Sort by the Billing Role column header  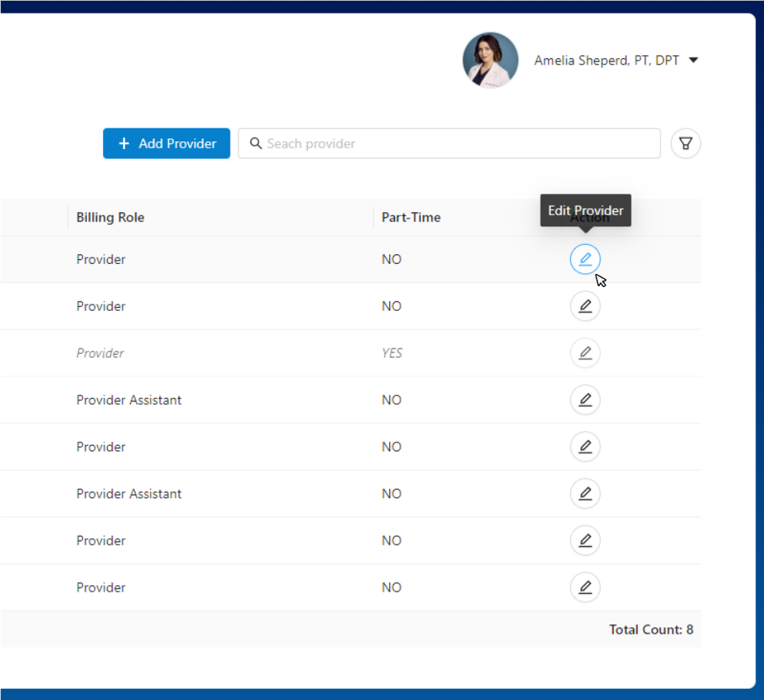(110, 218)
